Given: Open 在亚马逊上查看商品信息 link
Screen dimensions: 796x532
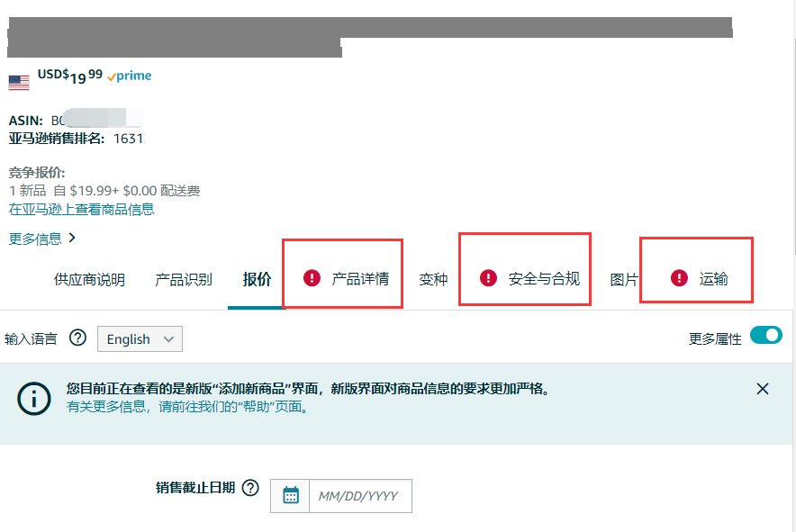Looking at the screenshot, I should click(x=81, y=209).
